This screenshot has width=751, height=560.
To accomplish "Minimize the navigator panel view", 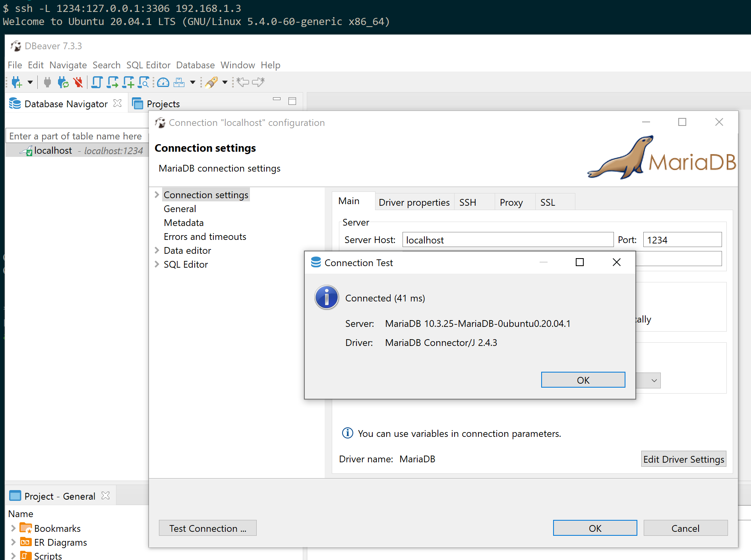I will (x=277, y=99).
